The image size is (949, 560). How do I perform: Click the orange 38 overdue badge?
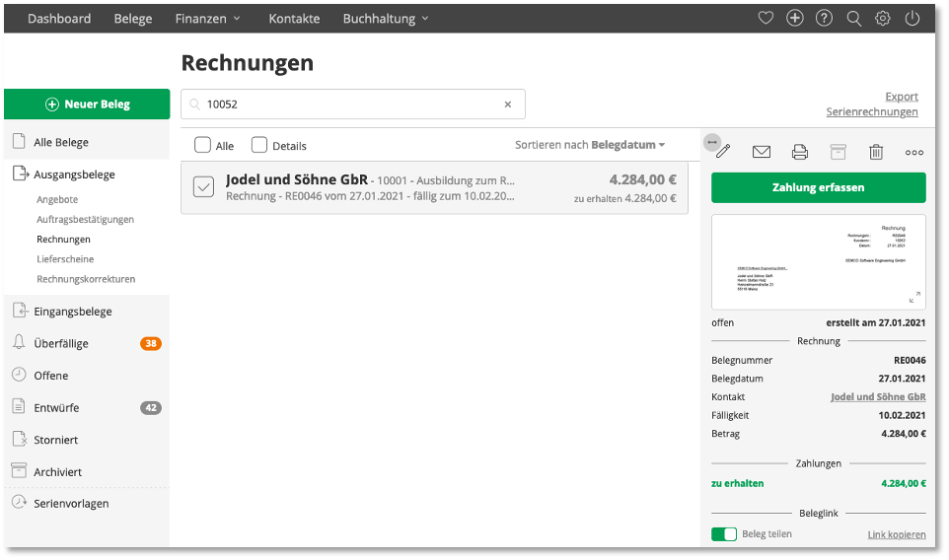(151, 343)
